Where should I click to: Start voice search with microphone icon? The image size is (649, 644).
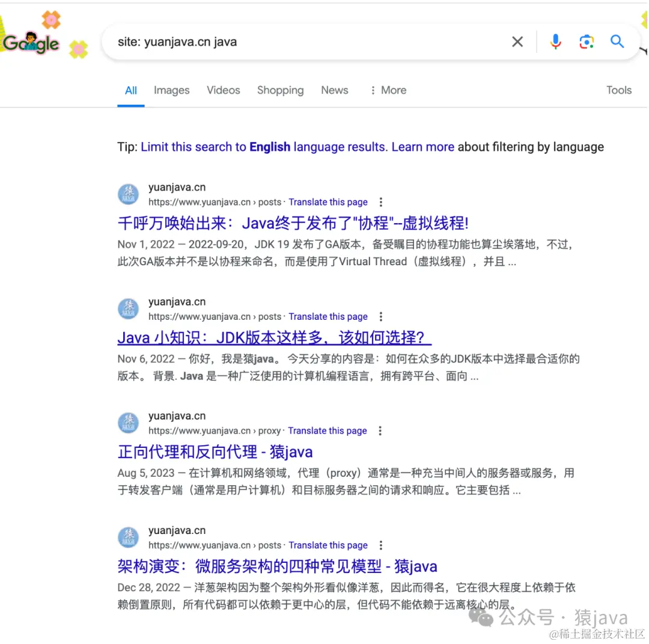[x=555, y=42]
